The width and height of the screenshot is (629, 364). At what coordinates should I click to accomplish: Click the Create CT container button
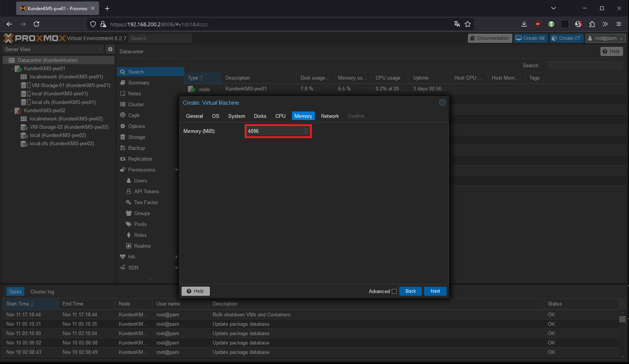(566, 38)
